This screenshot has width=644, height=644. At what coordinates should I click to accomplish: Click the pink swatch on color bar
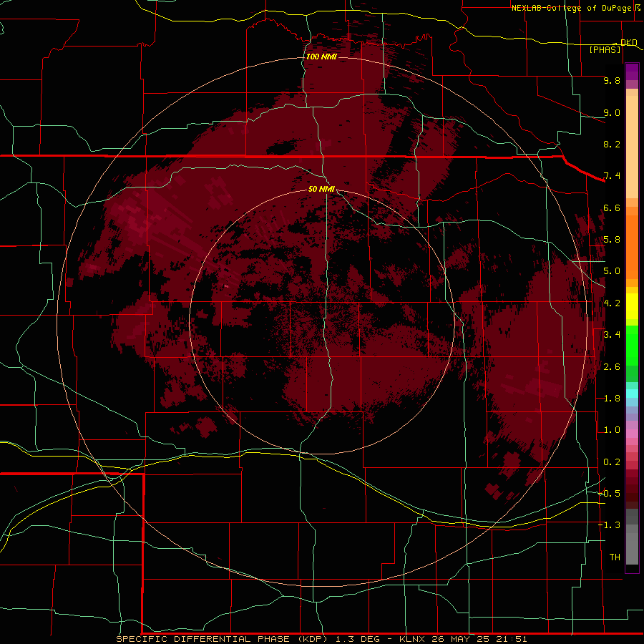(632, 434)
